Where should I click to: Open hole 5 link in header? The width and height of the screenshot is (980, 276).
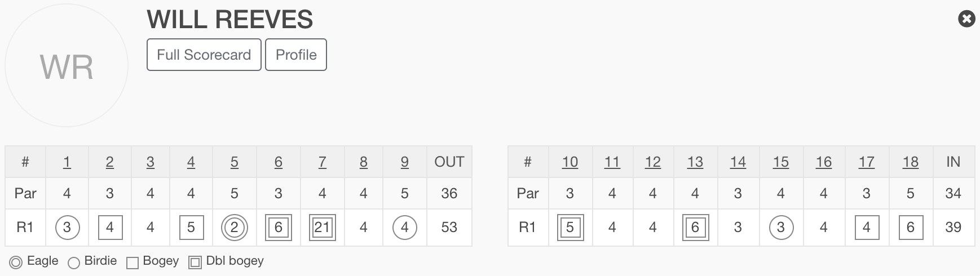click(235, 162)
